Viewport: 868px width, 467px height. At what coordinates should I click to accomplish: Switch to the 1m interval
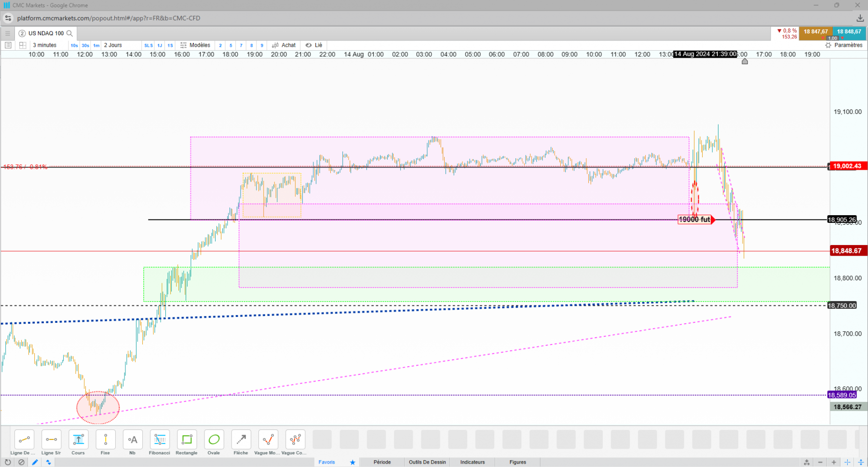96,45
